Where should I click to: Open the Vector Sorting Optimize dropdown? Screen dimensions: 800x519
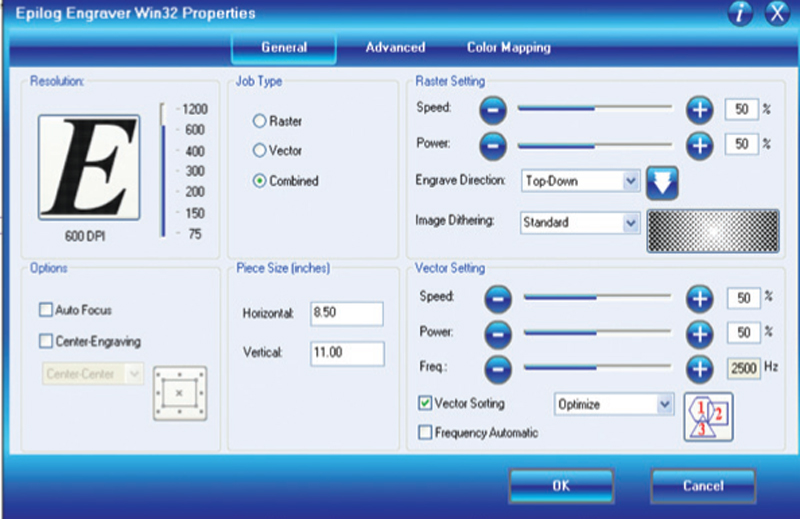pos(614,405)
